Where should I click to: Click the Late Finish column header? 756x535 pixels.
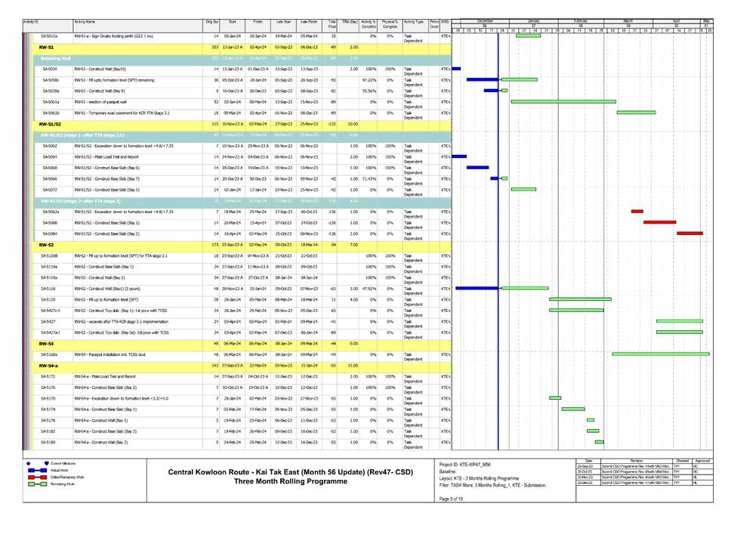[309, 23]
